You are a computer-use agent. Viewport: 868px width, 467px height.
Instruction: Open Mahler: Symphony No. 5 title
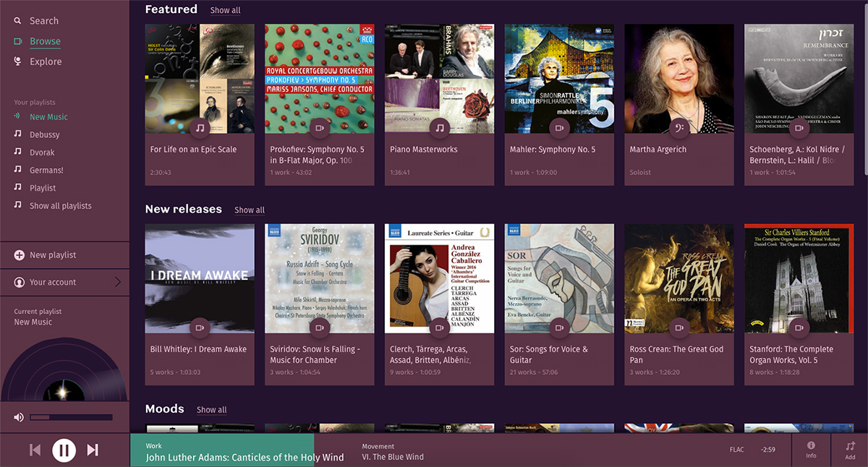pyautogui.click(x=553, y=150)
